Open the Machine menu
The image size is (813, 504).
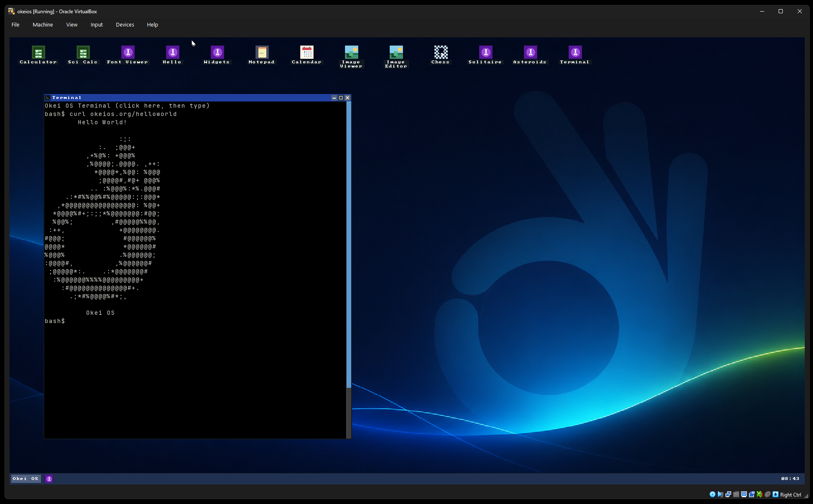pyautogui.click(x=43, y=25)
